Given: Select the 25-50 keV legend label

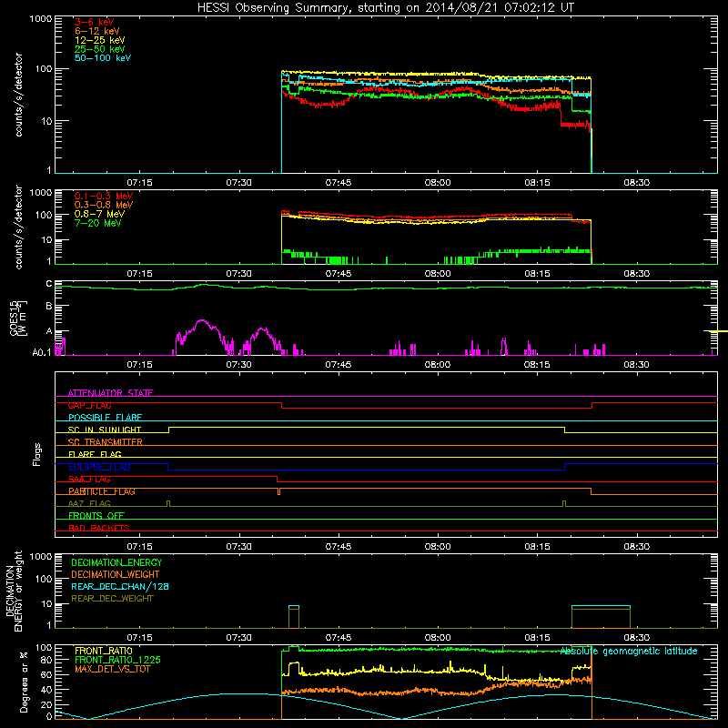Looking at the screenshot, I should (100, 49).
